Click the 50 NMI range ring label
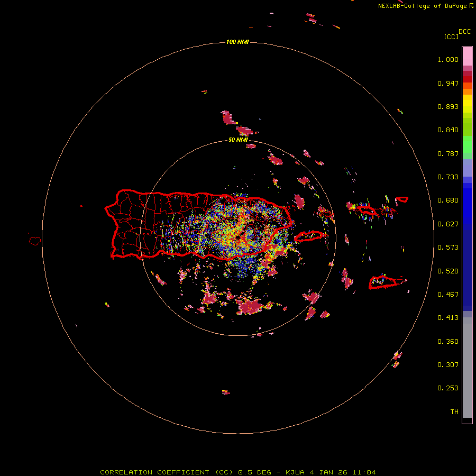476x476 pixels. pos(239,140)
